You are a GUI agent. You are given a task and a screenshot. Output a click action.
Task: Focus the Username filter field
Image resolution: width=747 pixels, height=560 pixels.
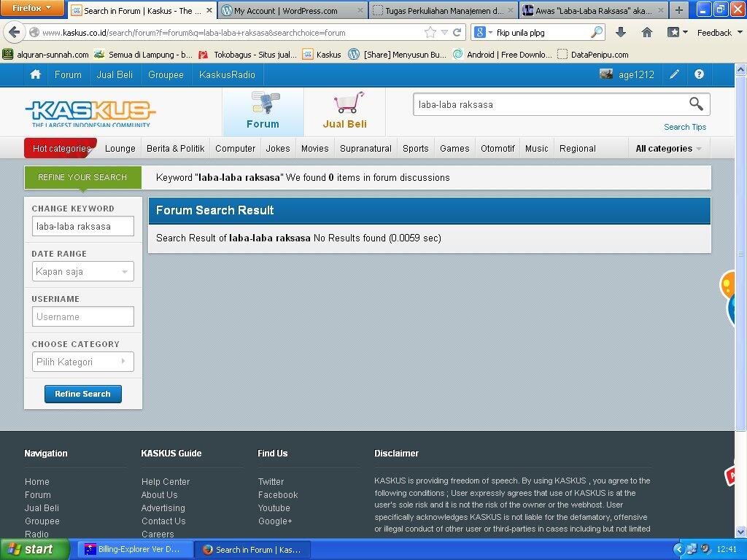(83, 316)
